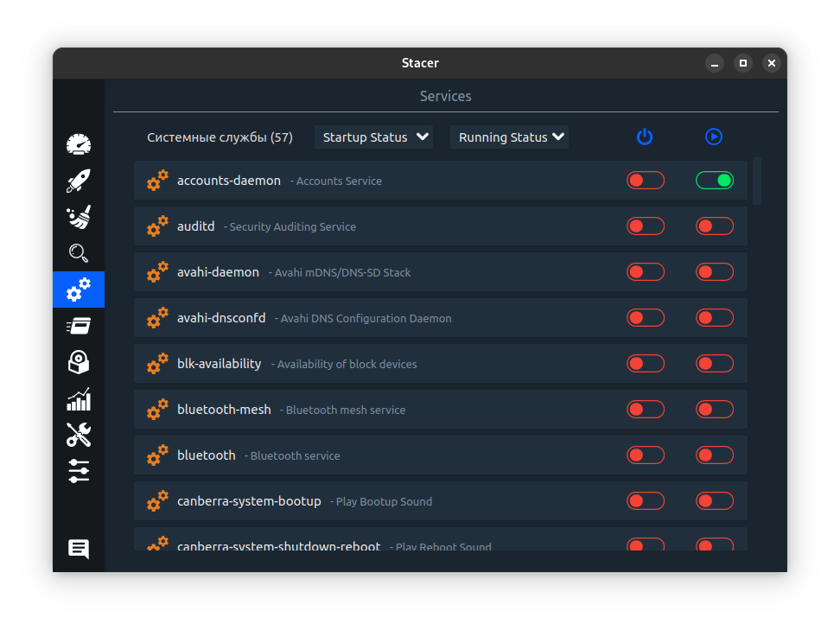Screen dimensions: 840x630
Task: Open the Search magnifier page
Action: (x=79, y=253)
